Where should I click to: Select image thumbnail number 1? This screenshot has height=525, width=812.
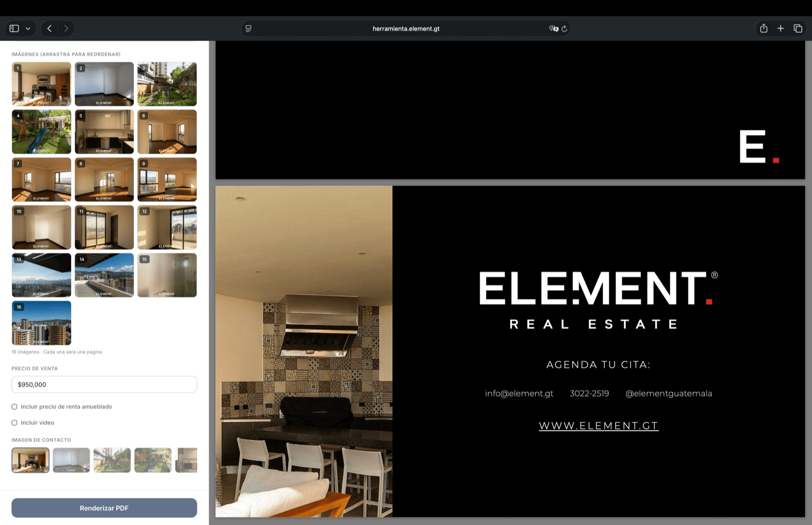tap(41, 84)
